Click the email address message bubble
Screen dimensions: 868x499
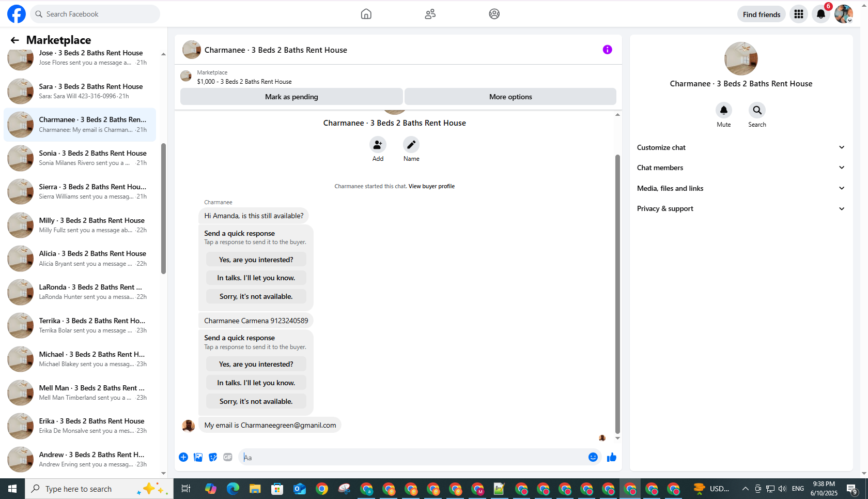[x=270, y=425]
